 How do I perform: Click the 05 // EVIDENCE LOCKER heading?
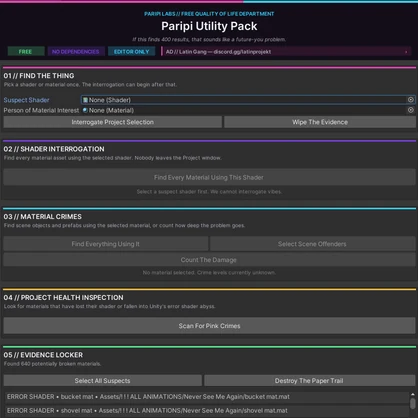click(x=43, y=355)
